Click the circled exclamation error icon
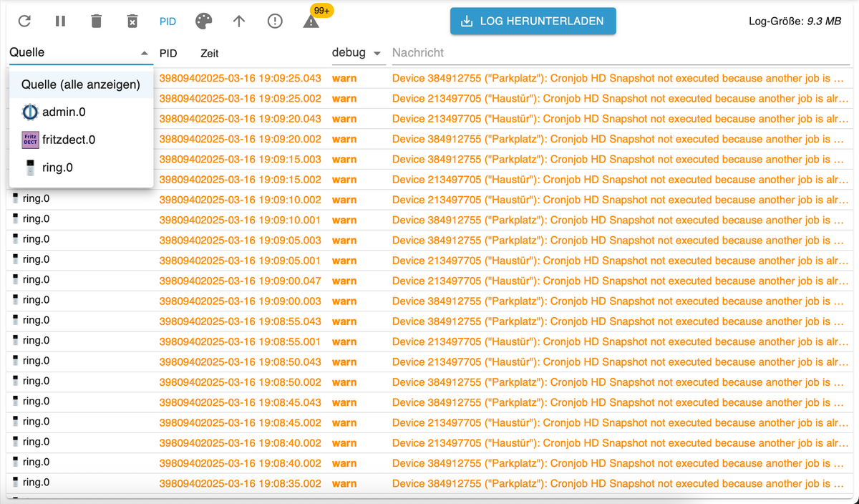This screenshot has width=859, height=504. coord(275,21)
